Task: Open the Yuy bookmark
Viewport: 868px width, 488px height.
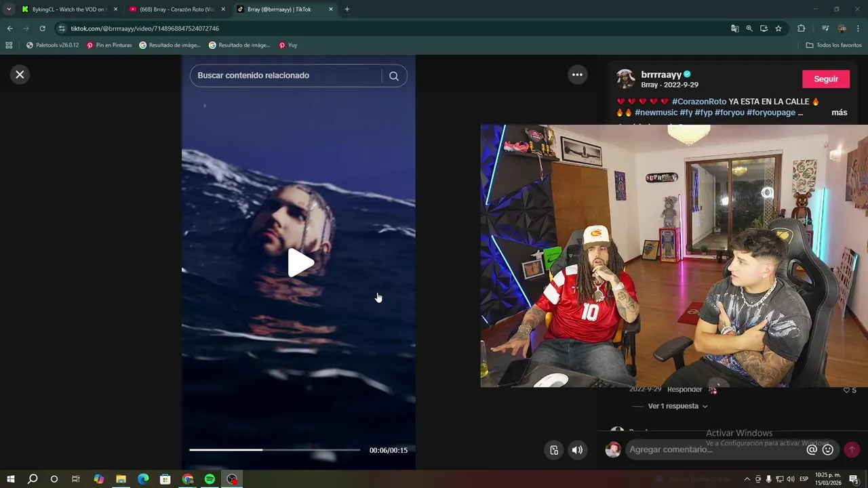Action: pyautogui.click(x=288, y=45)
